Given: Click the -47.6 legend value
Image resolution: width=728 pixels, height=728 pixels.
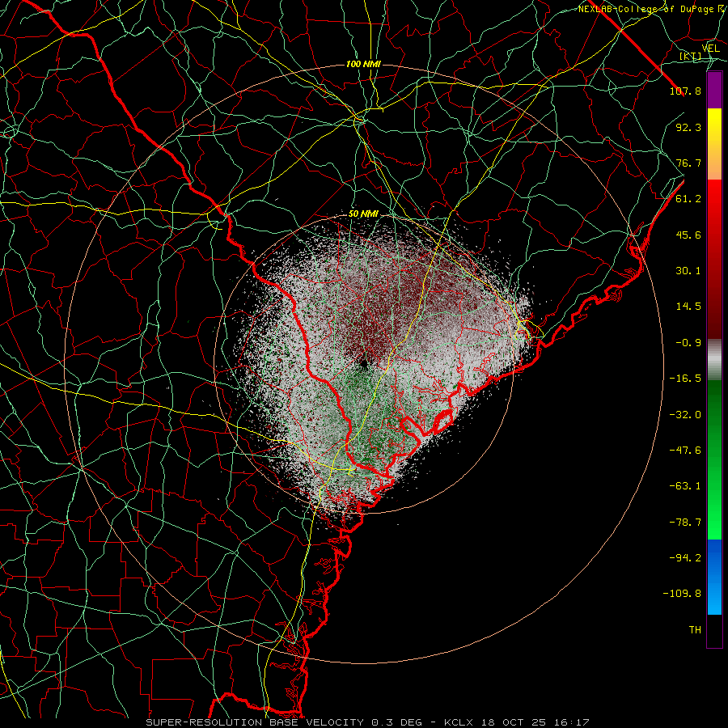Looking at the screenshot, I should click(685, 450).
